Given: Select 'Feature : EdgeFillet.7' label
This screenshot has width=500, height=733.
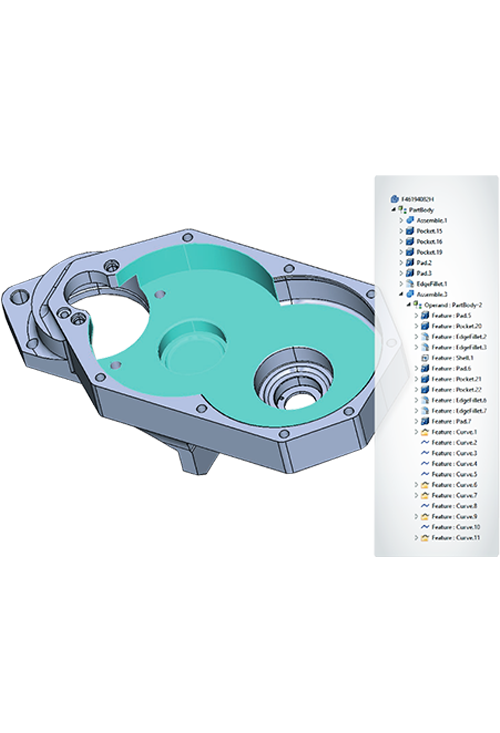Looking at the screenshot, I should coord(459,410).
